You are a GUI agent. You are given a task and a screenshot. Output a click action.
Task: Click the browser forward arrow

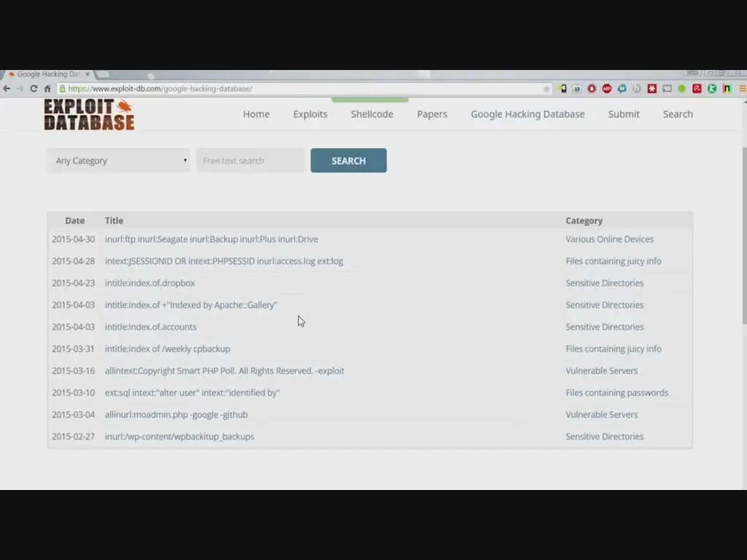point(20,88)
